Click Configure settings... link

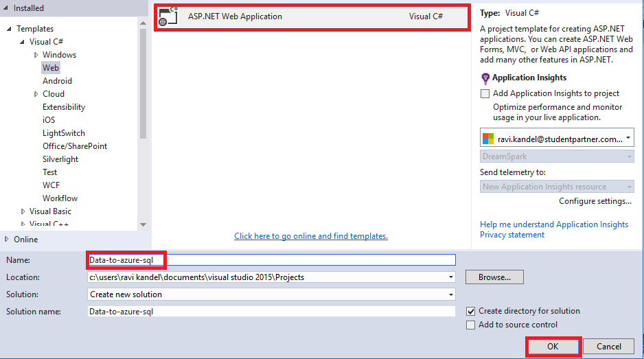595,201
